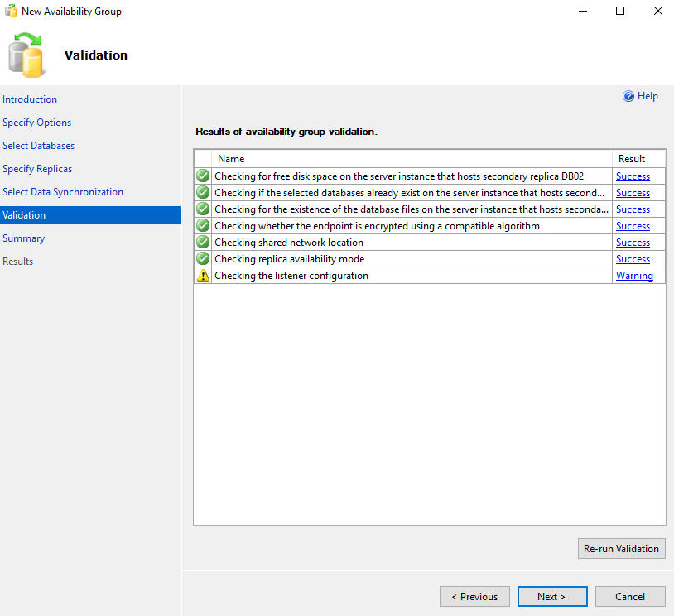
Task: Click the Name column header
Action: (x=412, y=159)
